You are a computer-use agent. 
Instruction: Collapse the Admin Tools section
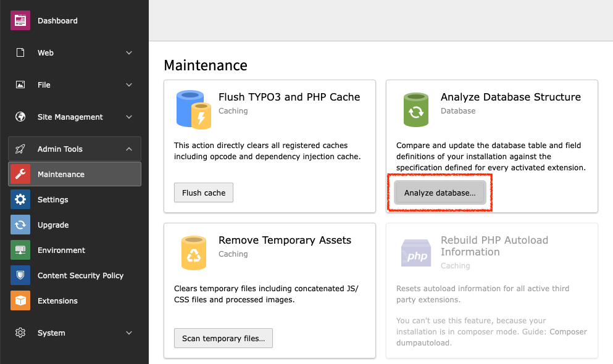128,148
